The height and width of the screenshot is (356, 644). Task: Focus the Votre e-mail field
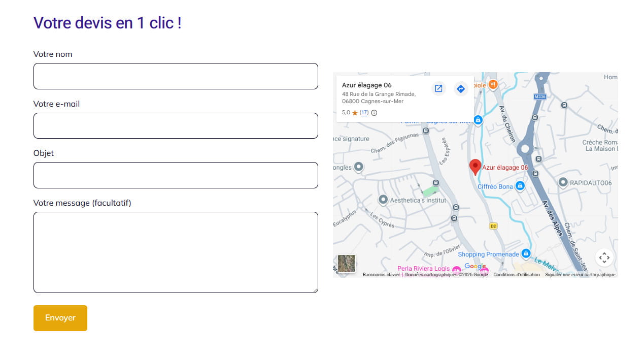click(176, 125)
